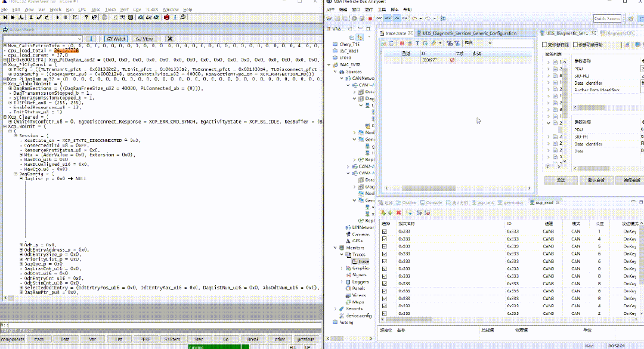
Task: Click the SYStem button in TRACE32 bottom bar
Action: click(172, 339)
